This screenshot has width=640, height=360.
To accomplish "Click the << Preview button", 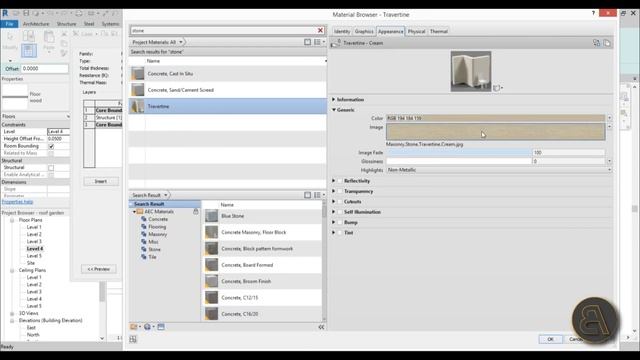I will [x=99, y=269].
